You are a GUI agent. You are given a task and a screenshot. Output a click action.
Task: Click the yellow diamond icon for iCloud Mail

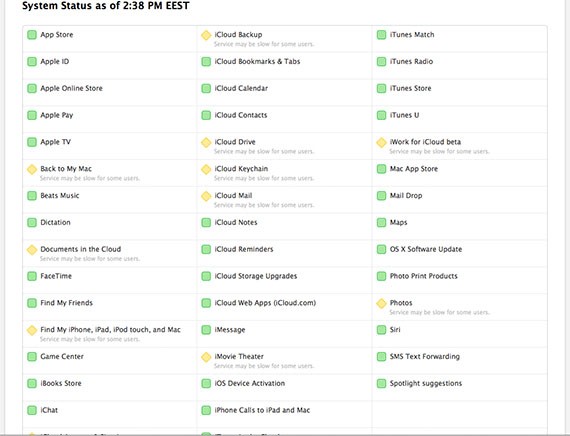point(206,196)
